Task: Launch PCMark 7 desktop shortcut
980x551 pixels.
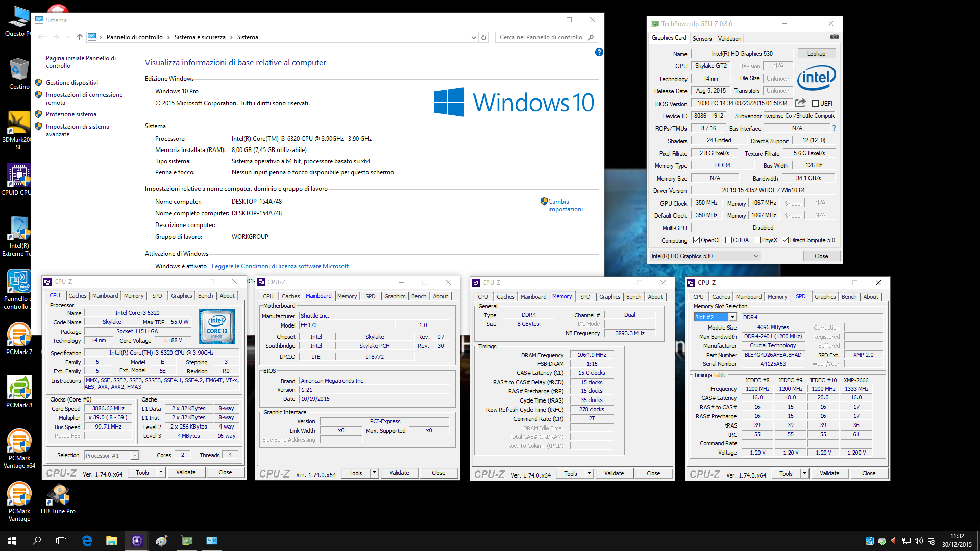Action: pos(19,339)
